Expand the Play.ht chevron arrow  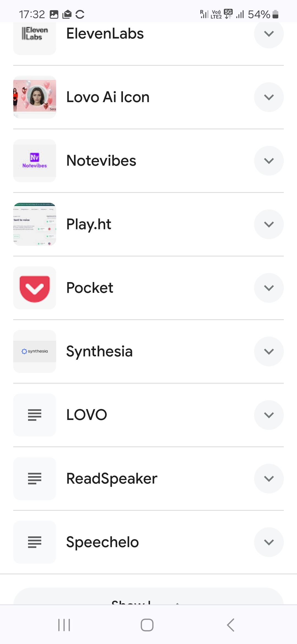point(269,224)
